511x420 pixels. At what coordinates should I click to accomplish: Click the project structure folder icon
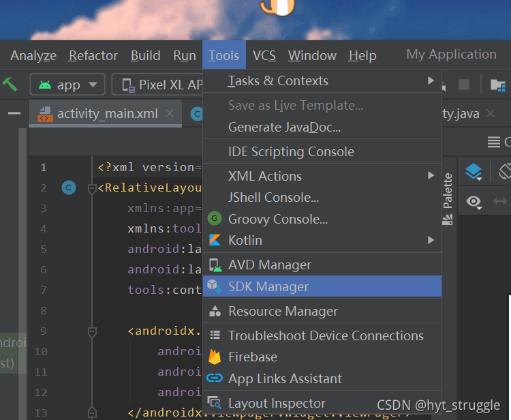(x=497, y=85)
